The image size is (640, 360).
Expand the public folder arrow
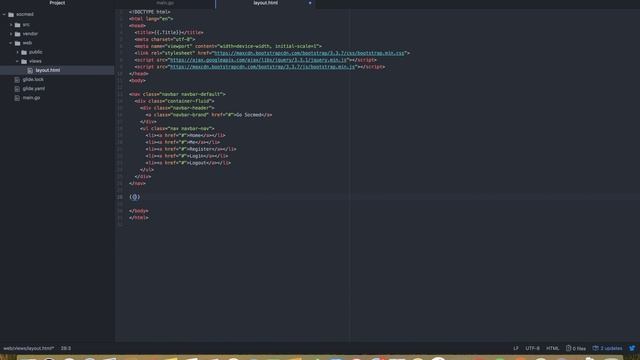[x=18, y=52]
